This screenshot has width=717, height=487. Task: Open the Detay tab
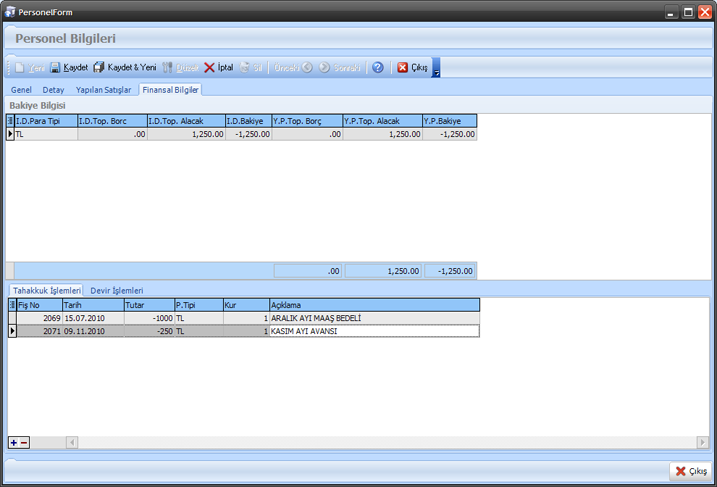[x=53, y=90]
